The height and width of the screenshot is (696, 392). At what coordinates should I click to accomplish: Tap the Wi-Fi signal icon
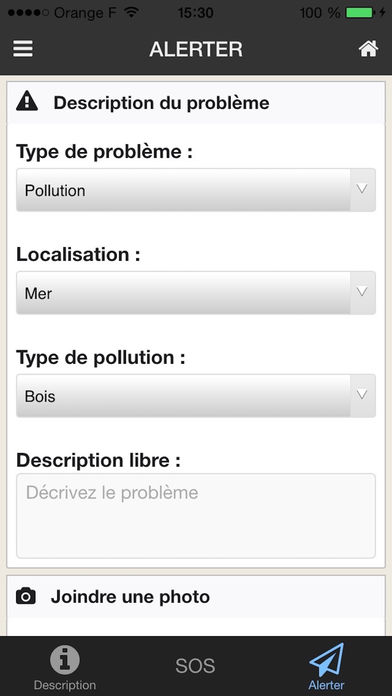tap(131, 12)
